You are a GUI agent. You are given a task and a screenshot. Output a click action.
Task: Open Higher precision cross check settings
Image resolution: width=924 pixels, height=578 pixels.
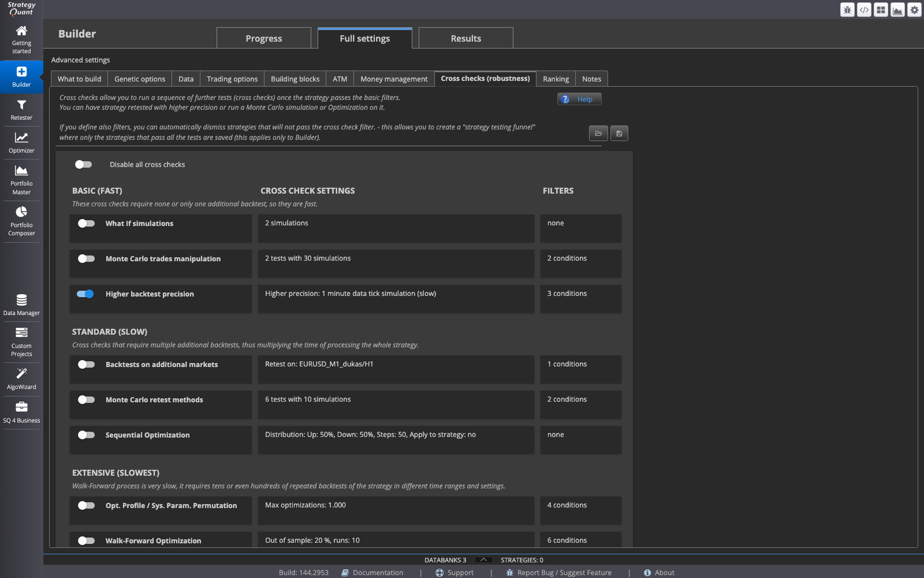click(x=396, y=299)
